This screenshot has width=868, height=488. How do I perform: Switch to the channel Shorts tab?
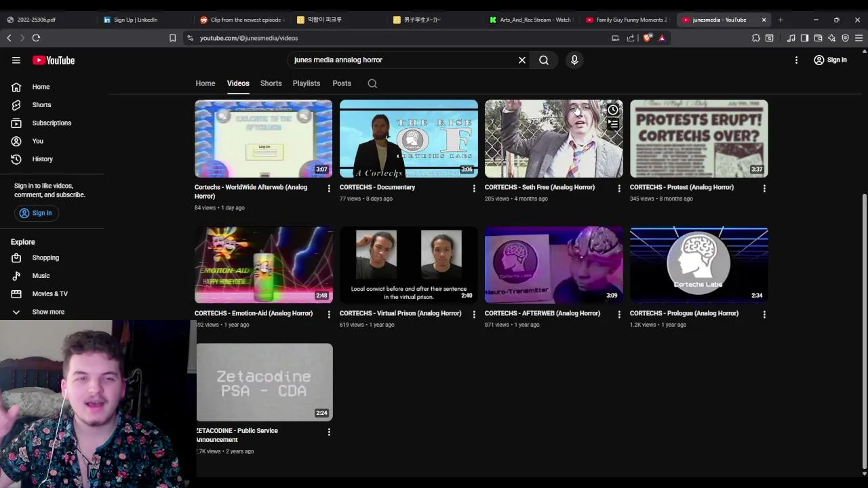[x=271, y=83]
